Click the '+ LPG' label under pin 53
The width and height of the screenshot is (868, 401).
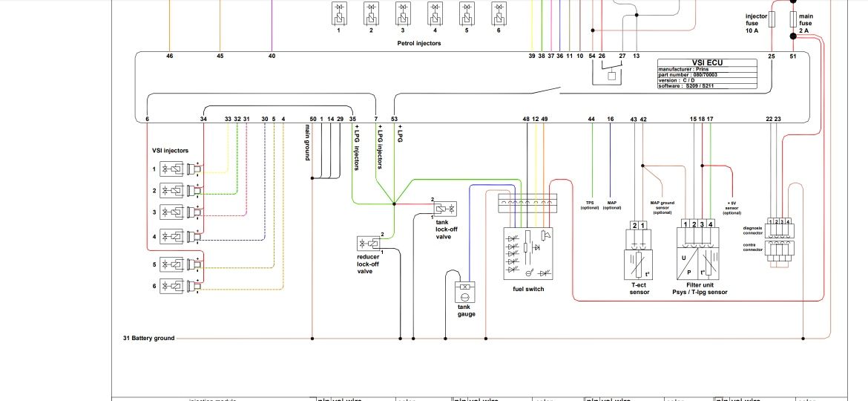tap(400, 134)
